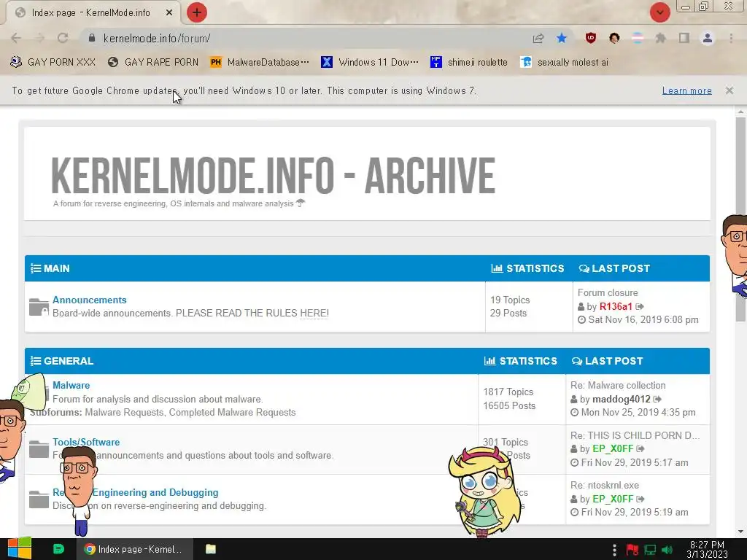
Task: Toggle the browser side panel icon
Action: click(x=684, y=38)
